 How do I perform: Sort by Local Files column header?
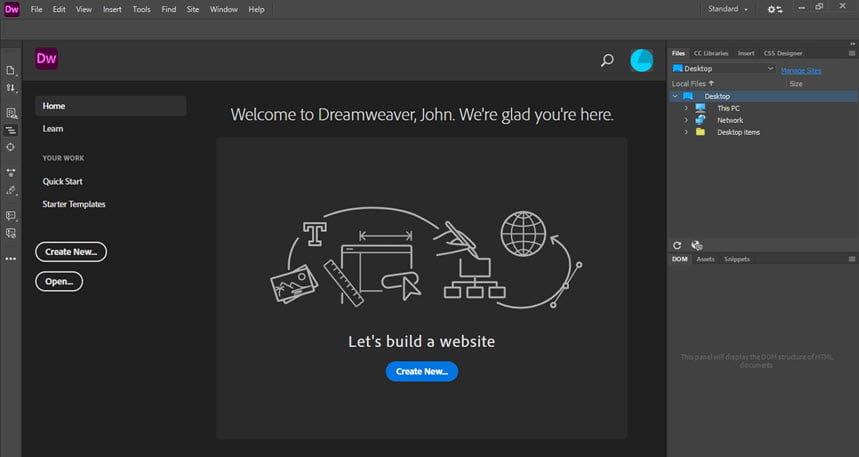click(x=693, y=84)
